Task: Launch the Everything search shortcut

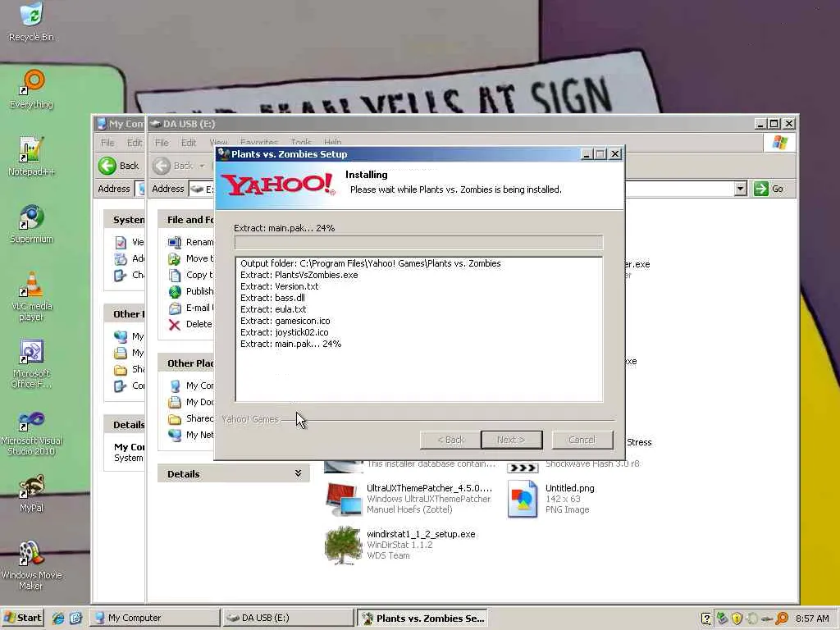Action: coord(32,89)
